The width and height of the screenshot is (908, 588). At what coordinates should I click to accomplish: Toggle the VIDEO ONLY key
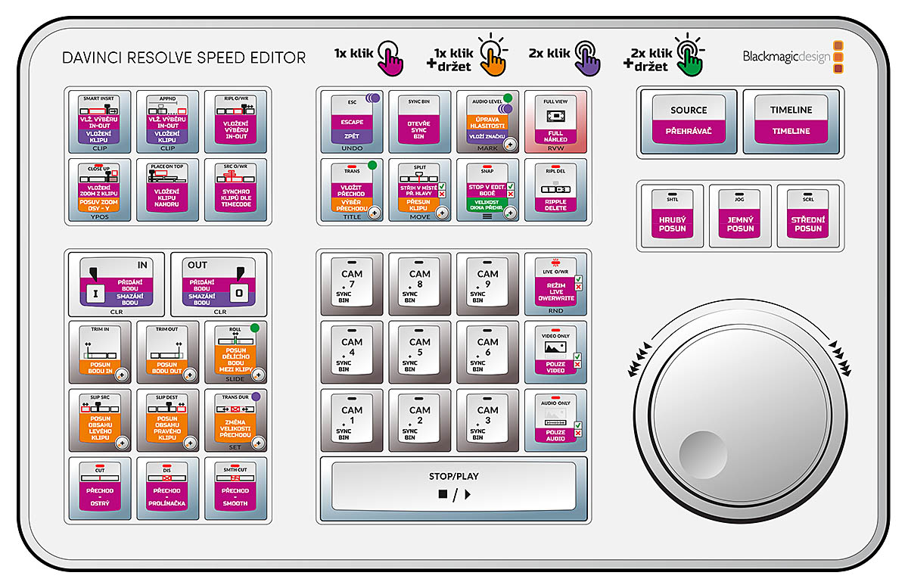tap(556, 353)
